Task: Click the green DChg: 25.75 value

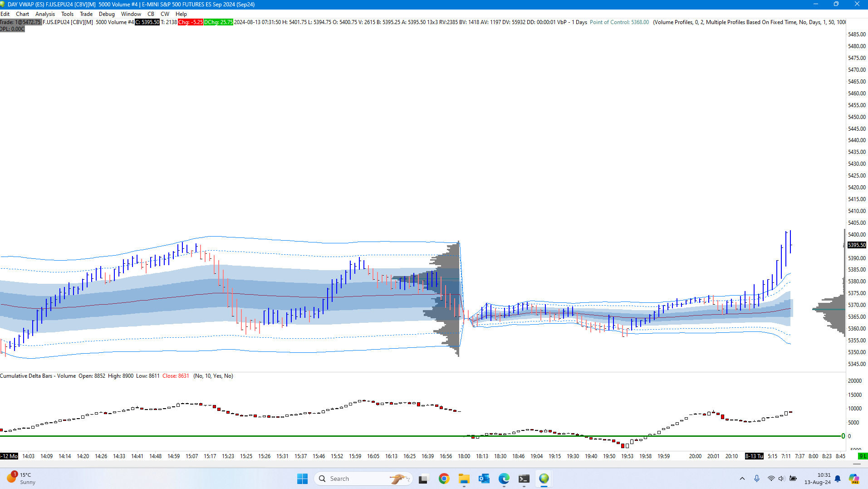Action: click(218, 22)
